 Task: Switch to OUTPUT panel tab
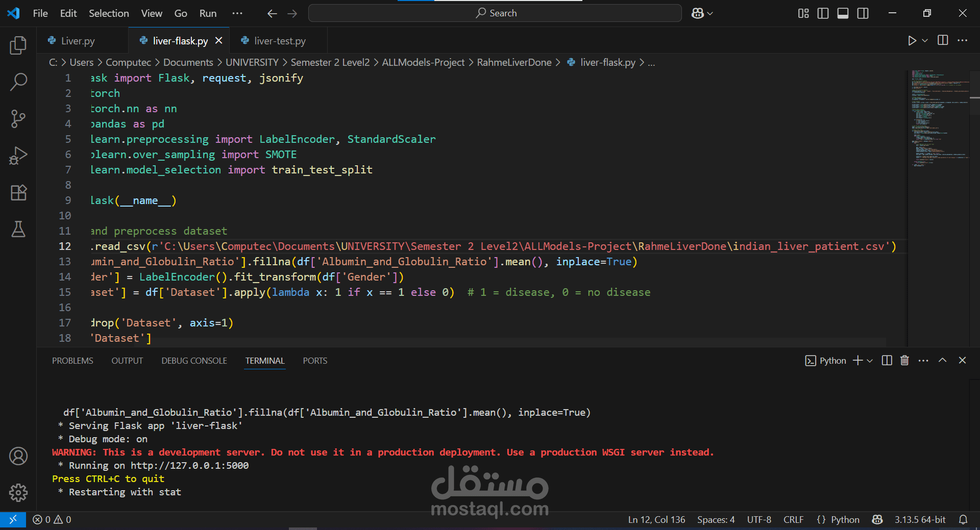pos(127,361)
